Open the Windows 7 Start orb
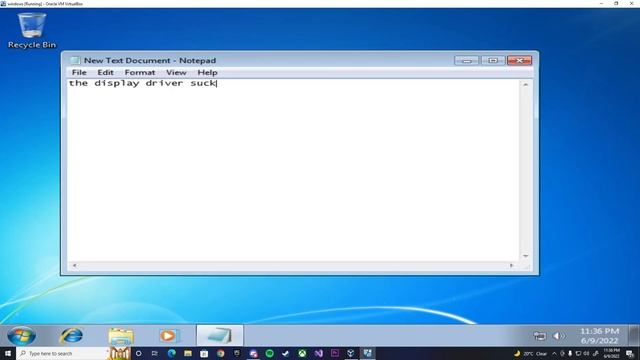 pyautogui.click(x=21, y=336)
